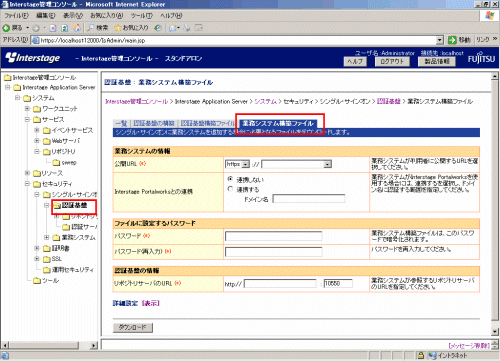Select the first Portalworks radio option
The height and width of the screenshot is (362, 500).
tap(230, 179)
